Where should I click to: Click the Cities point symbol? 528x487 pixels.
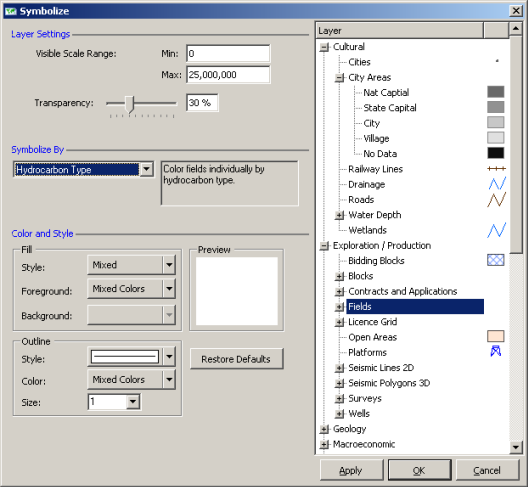click(497, 61)
